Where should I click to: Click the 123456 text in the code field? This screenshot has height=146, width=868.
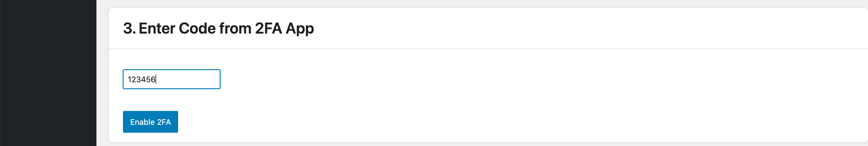pyautogui.click(x=142, y=79)
